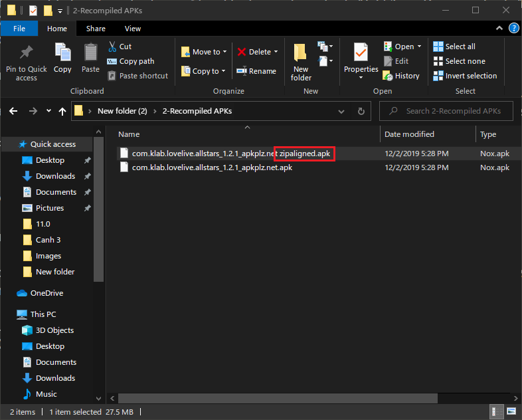Image resolution: width=522 pixels, height=420 pixels.
Task: Open Explorer Help question mark
Action: (513, 29)
